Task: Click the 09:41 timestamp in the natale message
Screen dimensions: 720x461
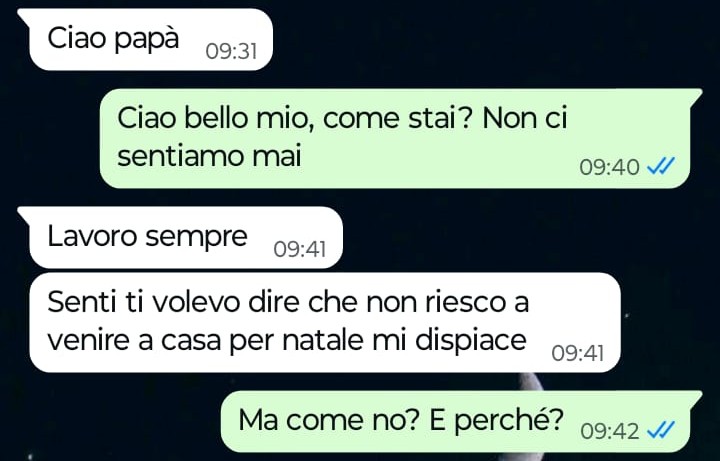Action: point(578,353)
